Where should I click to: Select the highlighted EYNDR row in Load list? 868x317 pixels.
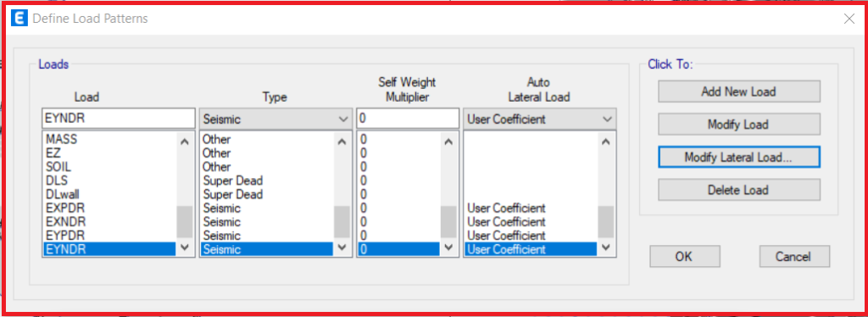(x=109, y=249)
